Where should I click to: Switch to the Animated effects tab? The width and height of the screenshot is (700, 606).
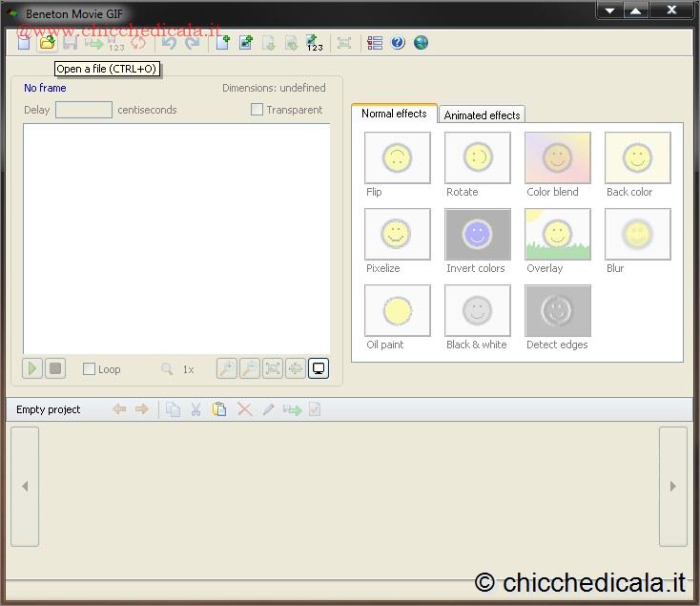point(482,115)
